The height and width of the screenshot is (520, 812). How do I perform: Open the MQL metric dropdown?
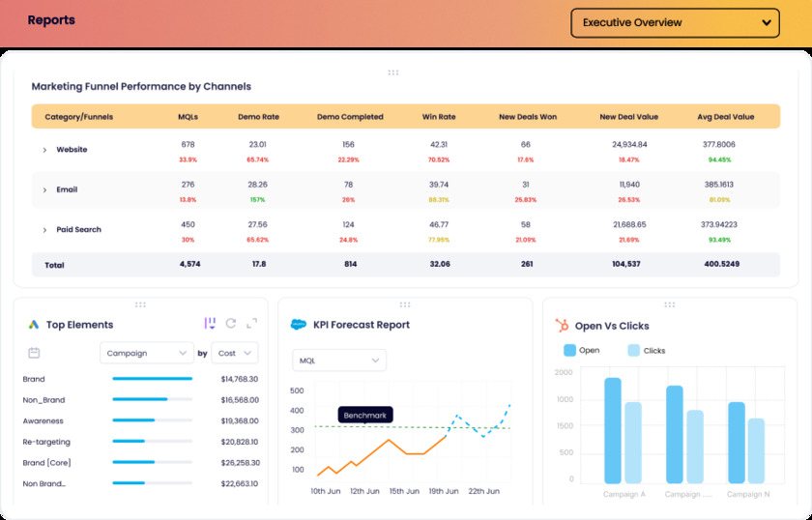point(338,361)
